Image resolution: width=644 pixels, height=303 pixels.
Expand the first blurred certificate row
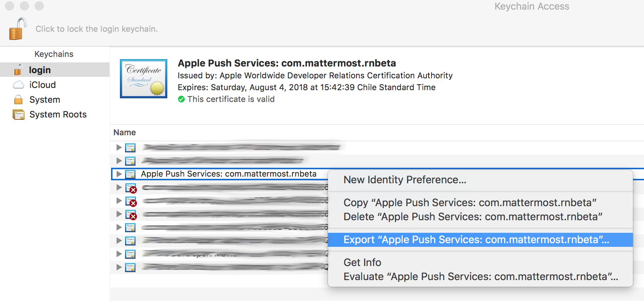point(119,147)
